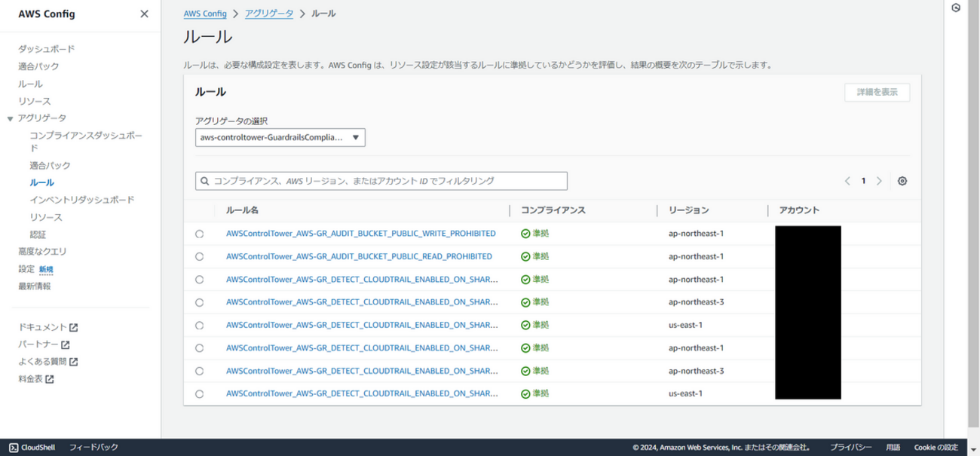Sort table by コンプライアンス column header
The width and height of the screenshot is (980, 456).
[x=553, y=210]
